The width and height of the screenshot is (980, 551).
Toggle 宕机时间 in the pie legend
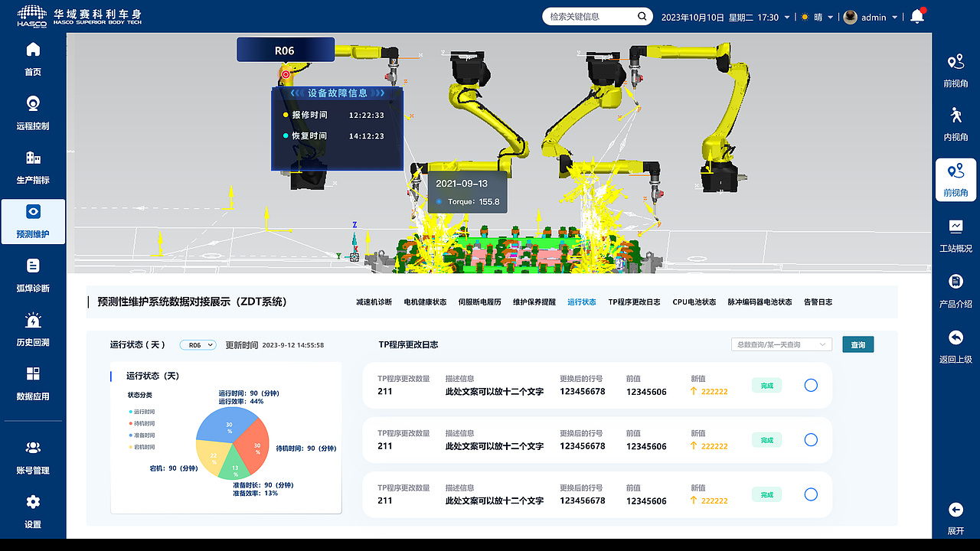[142, 447]
